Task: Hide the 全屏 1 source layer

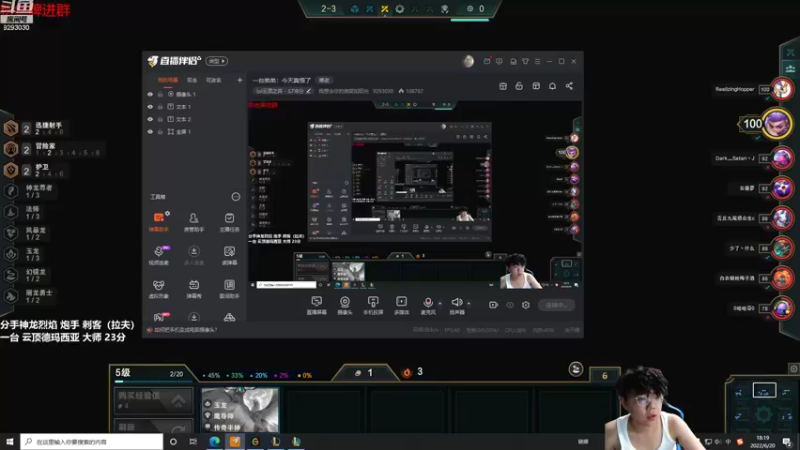Action: 150,132
